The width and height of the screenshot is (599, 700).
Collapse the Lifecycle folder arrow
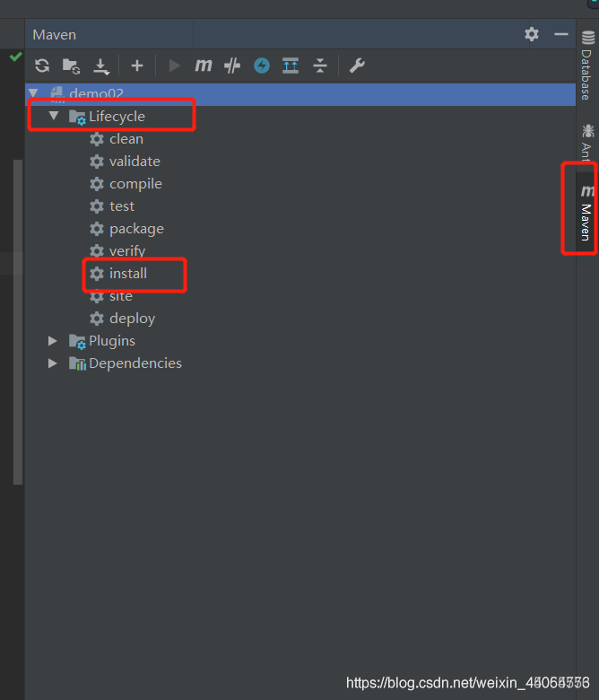point(54,116)
